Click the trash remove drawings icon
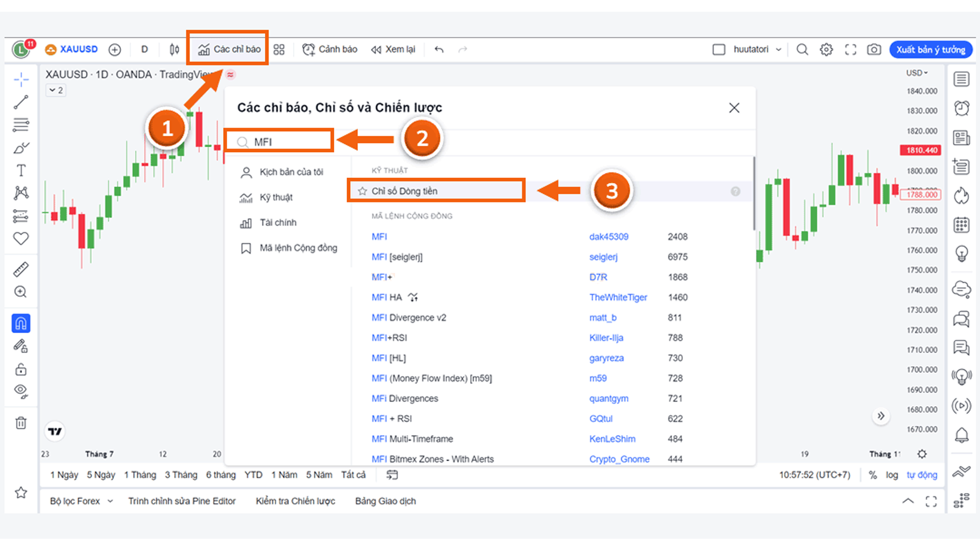 click(21, 423)
